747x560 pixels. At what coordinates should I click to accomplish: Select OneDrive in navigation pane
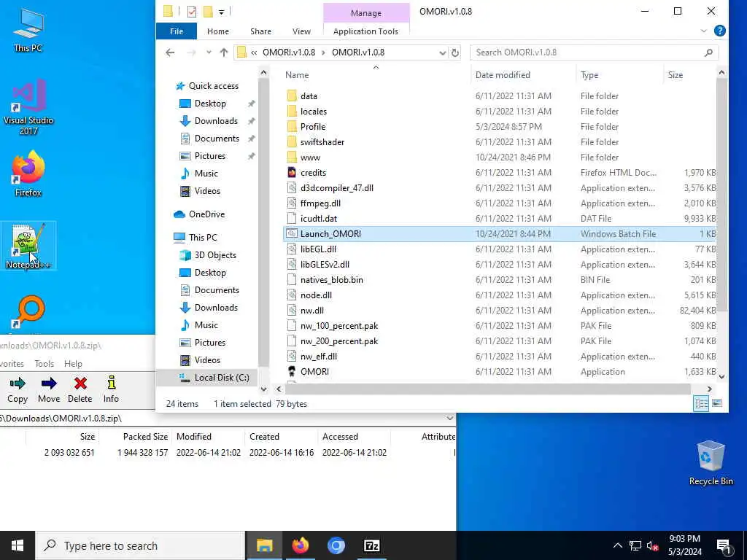(206, 214)
